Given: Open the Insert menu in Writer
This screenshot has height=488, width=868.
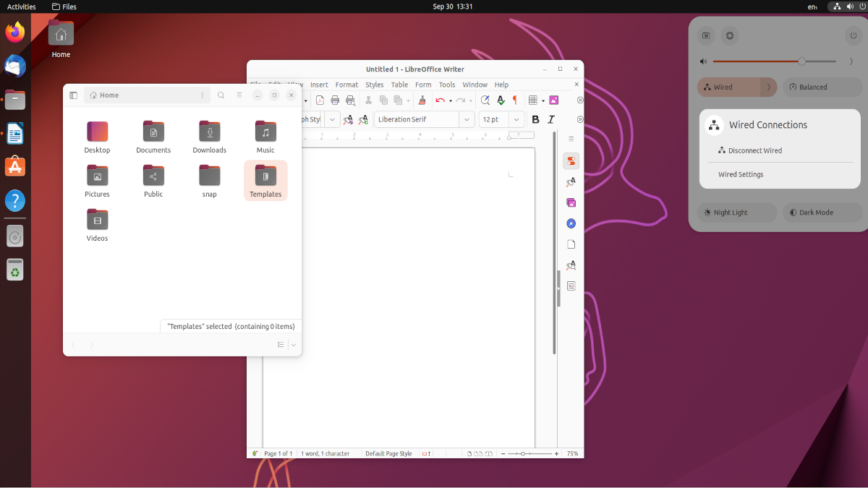Looking at the screenshot, I should point(319,85).
